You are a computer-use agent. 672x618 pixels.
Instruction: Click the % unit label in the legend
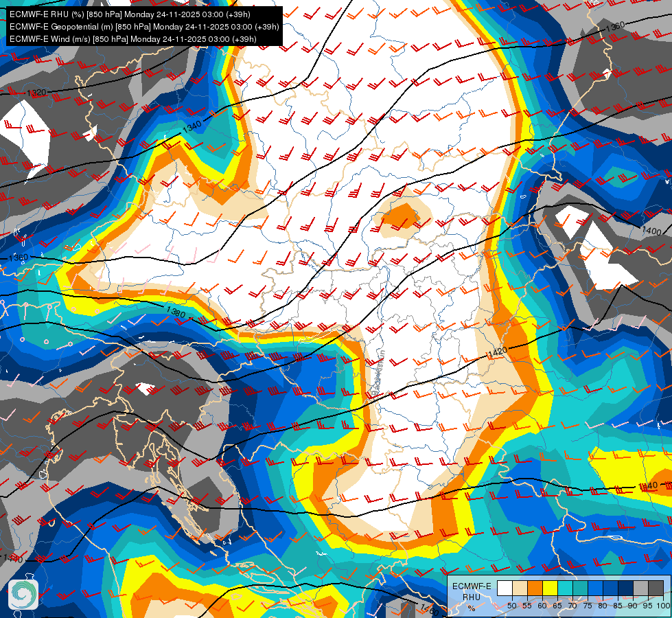click(472, 608)
